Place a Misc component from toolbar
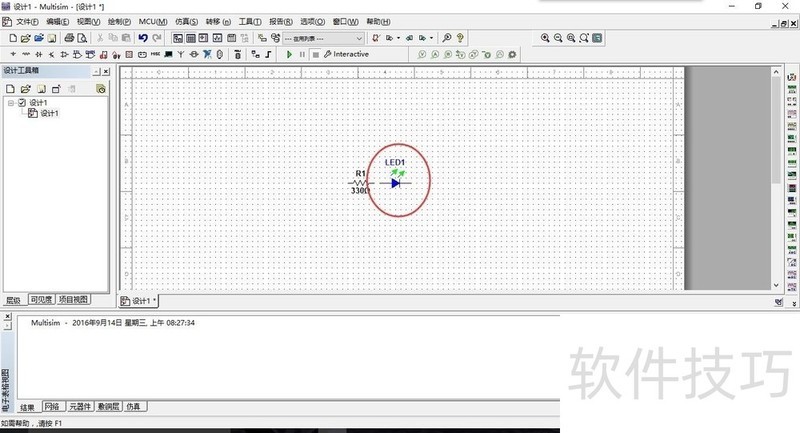 coord(155,54)
